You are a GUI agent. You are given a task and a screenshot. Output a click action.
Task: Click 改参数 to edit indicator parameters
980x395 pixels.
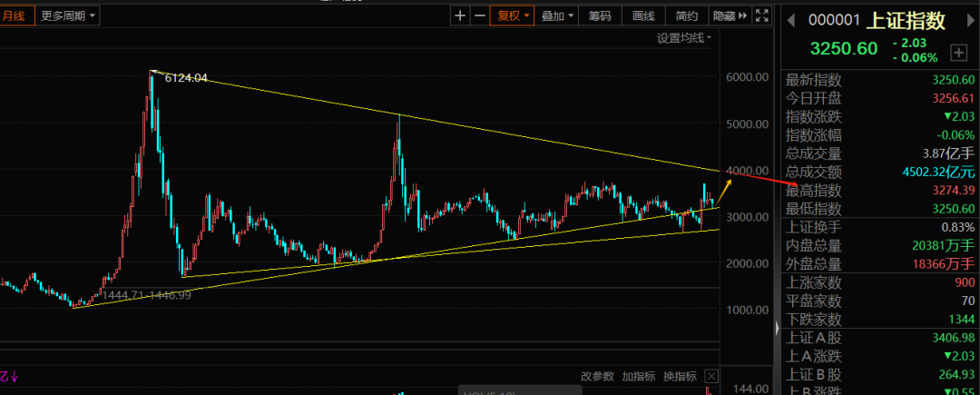598,376
